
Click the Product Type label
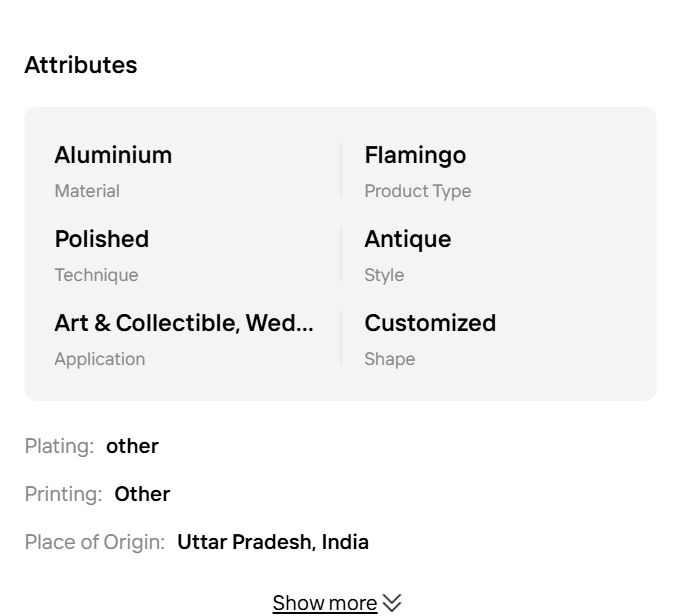tap(417, 191)
